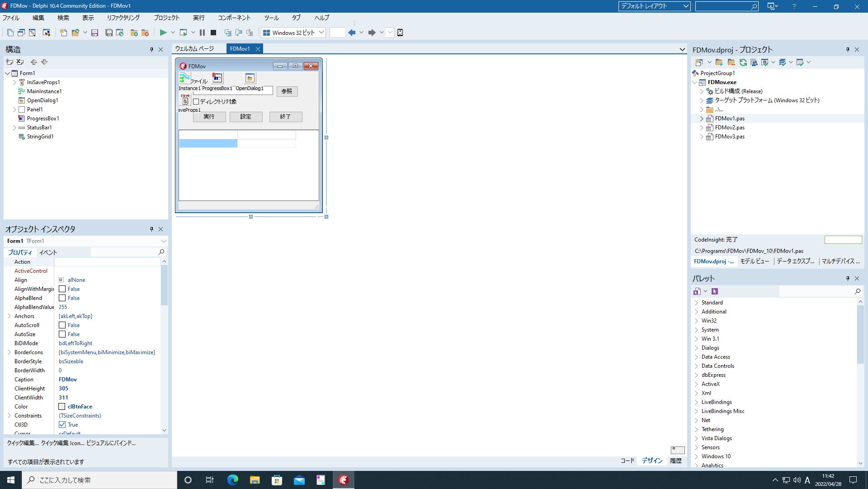Image resolution: width=868 pixels, height=489 pixels.
Task: Click the 参照 button on the form
Action: pos(287,91)
